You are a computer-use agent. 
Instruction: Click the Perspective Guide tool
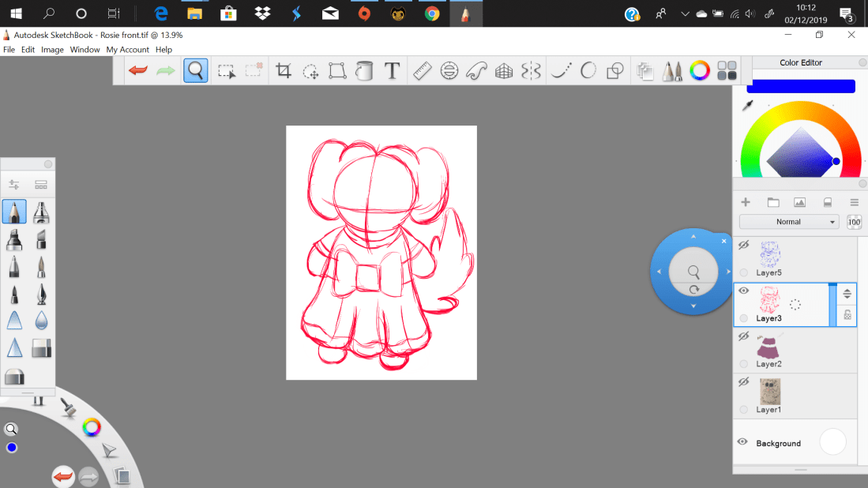pyautogui.click(x=504, y=71)
